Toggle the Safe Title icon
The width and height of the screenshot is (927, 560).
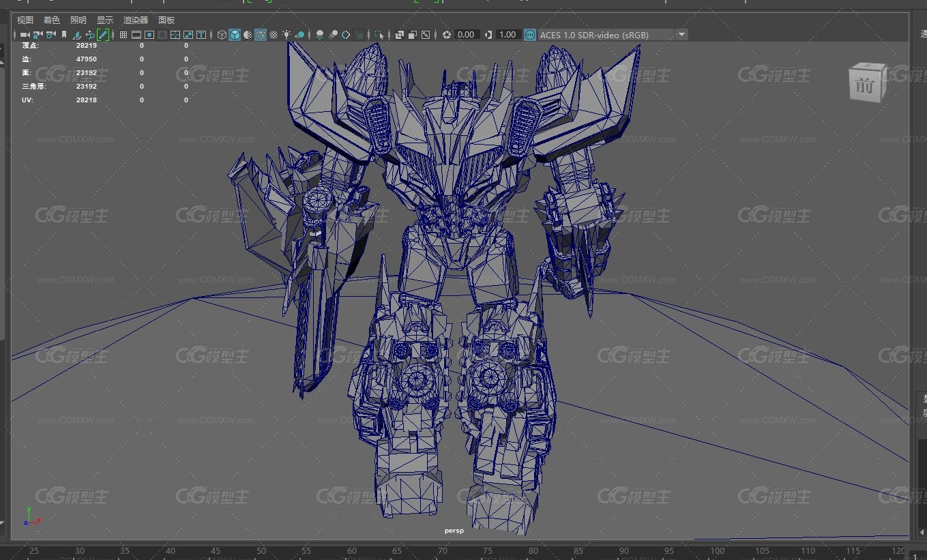pos(201,35)
